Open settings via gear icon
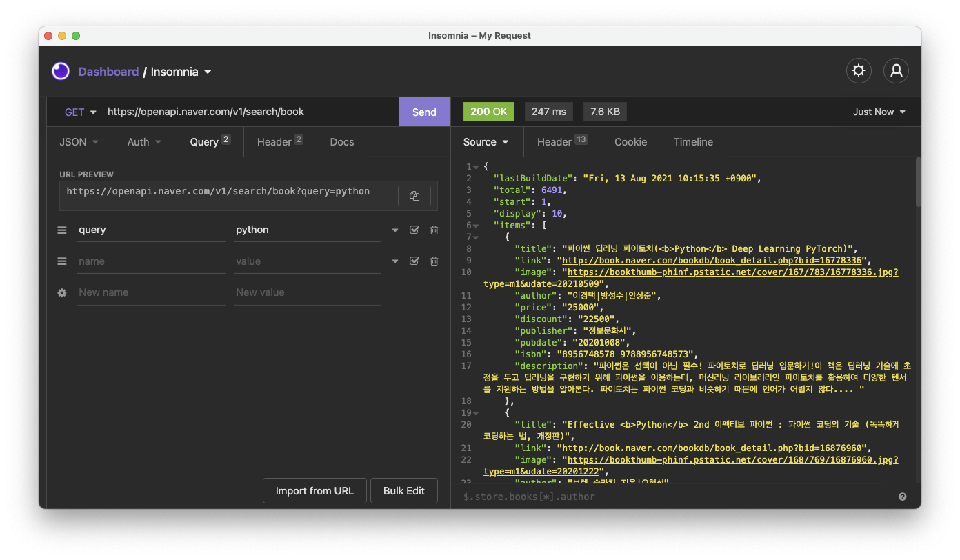 pyautogui.click(x=859, y=70)
